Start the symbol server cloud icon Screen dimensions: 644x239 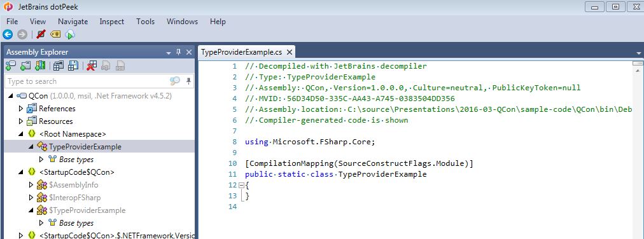coord(70,34)
